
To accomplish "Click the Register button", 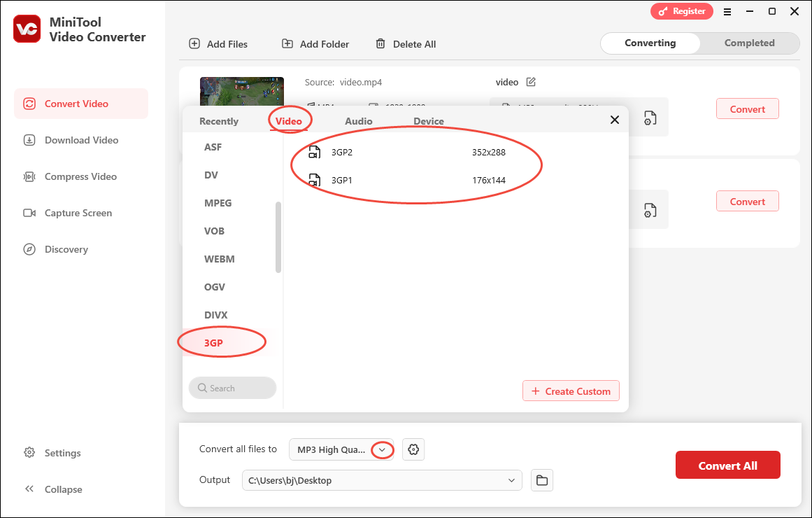I will [x=681, y=11].
